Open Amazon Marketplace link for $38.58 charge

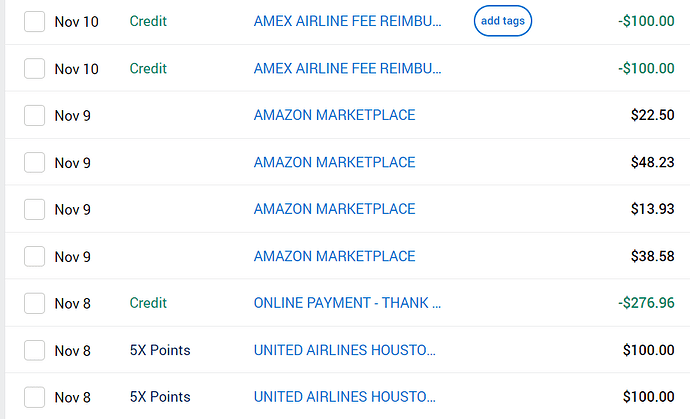[334, 256]
